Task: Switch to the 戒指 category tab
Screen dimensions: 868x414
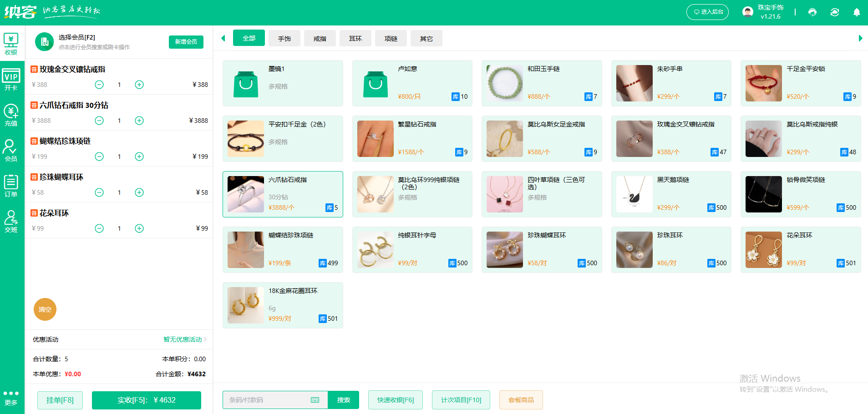Action: tap(320, 39)
